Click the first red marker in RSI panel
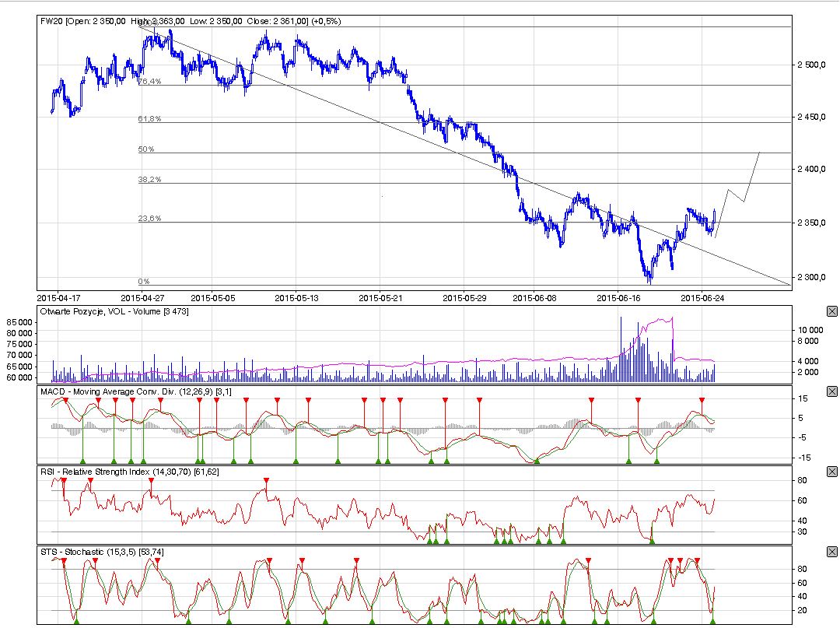840x628 pixels. point(64,481)
